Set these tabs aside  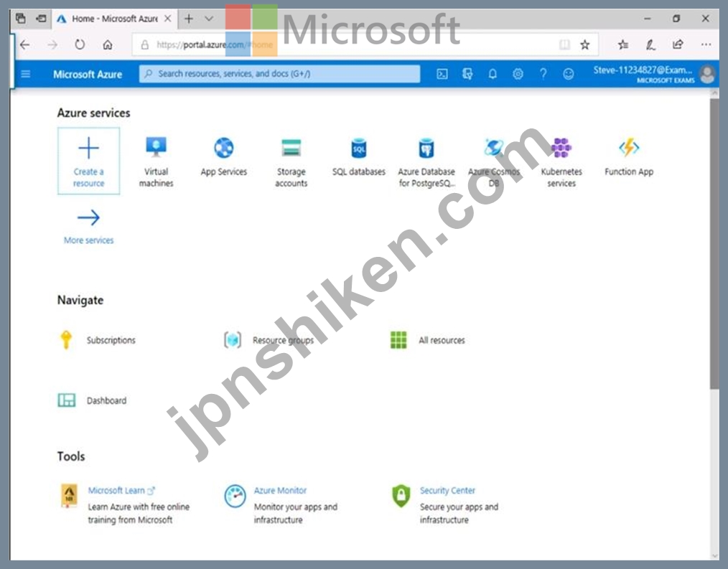pos(42,19)
